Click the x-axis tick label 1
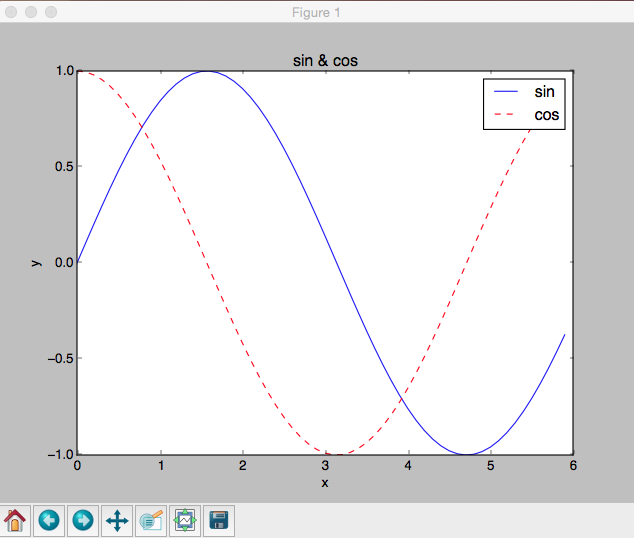The image size is (634, 538). (161, 466)
